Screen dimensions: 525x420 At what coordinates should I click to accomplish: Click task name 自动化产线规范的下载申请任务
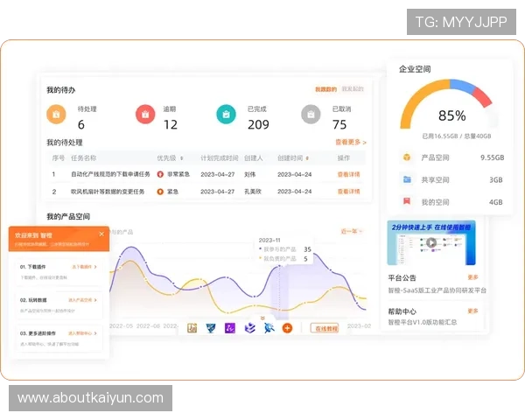point(110,174)
